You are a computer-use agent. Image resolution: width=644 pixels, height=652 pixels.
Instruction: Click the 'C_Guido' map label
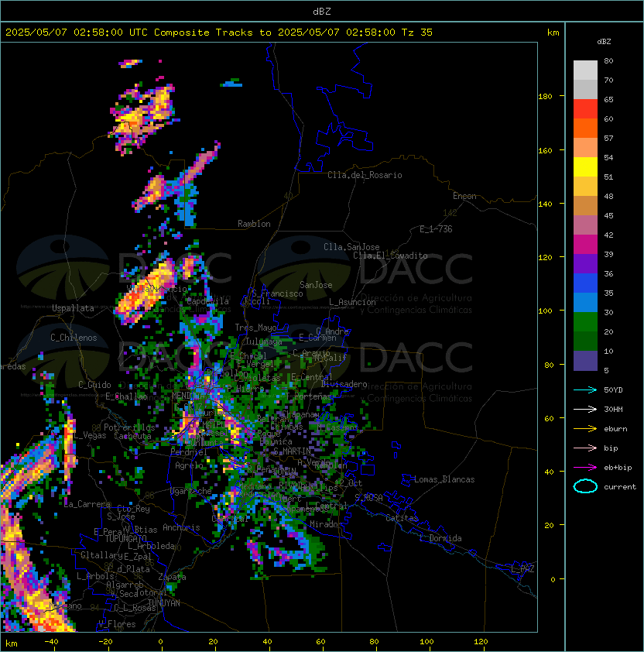pos(94,385)
